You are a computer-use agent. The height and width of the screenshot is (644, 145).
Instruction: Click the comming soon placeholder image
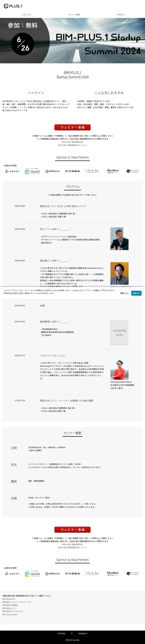[x=120, y=333]
